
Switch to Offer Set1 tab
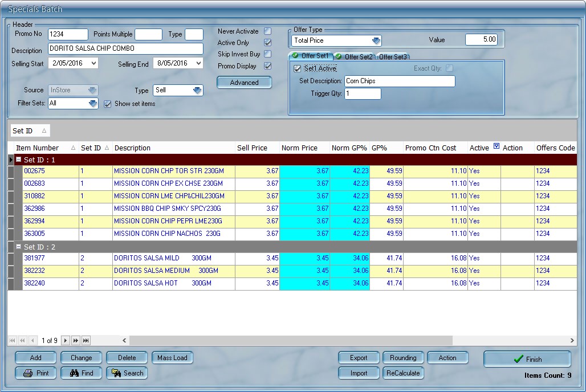coord(311,56)
